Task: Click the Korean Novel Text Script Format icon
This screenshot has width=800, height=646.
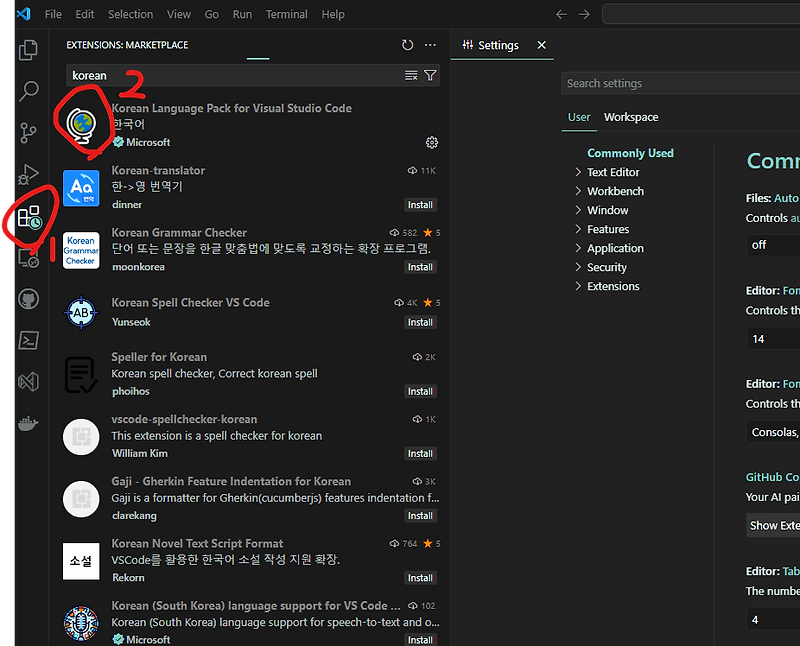Action: [81, 561]
